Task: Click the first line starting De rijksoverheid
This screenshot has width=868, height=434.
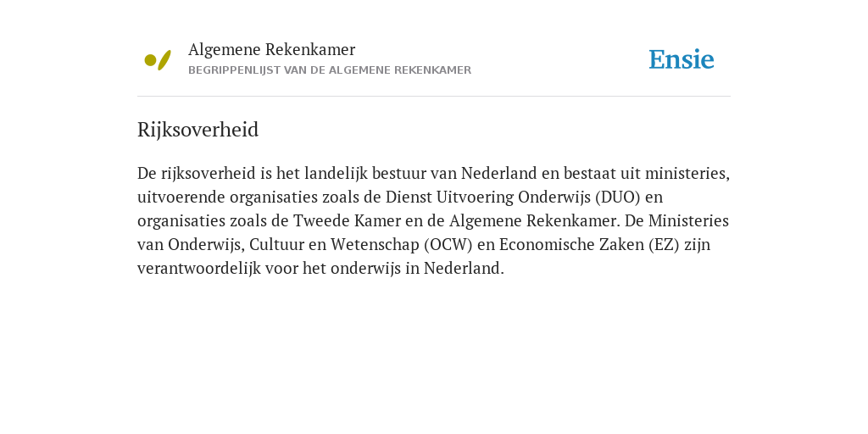Action: coord(433,174)
